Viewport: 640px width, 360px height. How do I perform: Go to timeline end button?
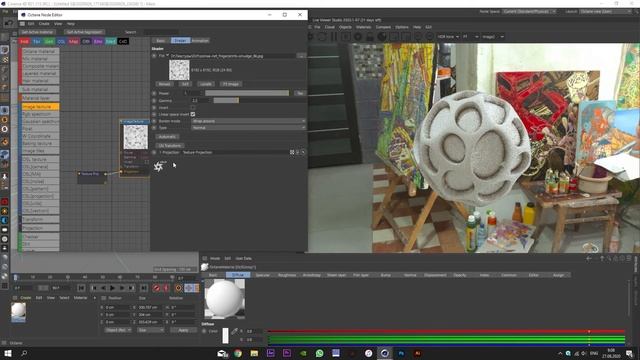coord(144,288)
